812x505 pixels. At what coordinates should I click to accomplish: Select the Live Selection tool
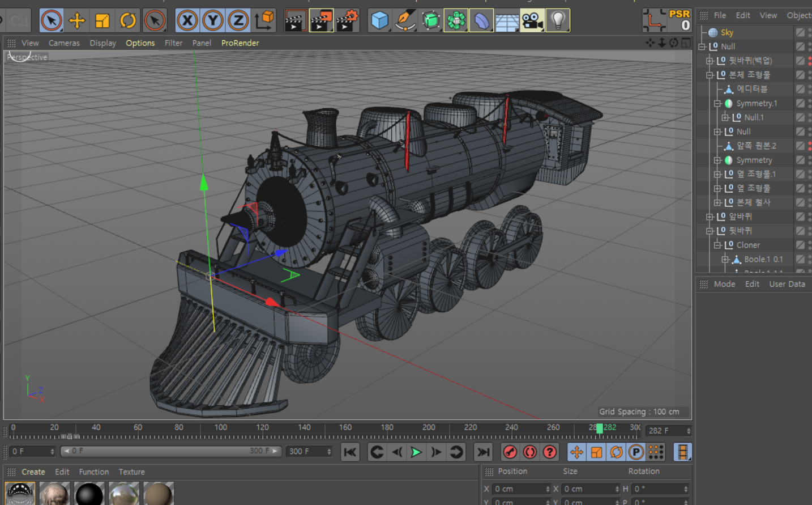(52, 21)
